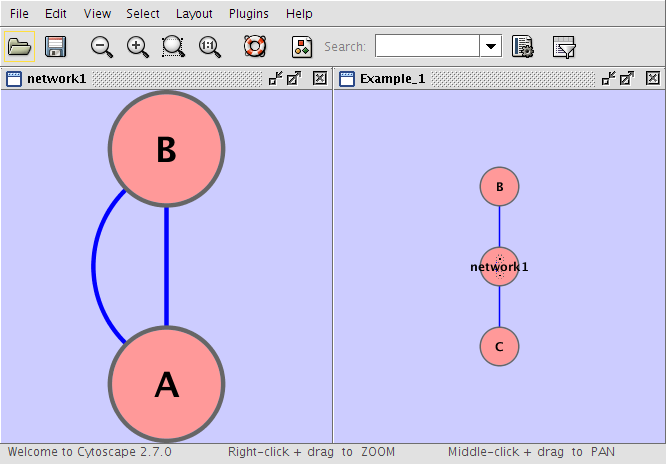This screenshot has width=666, height=464.
Task: Zoom to selected region icon
Action: coord(173,46)
